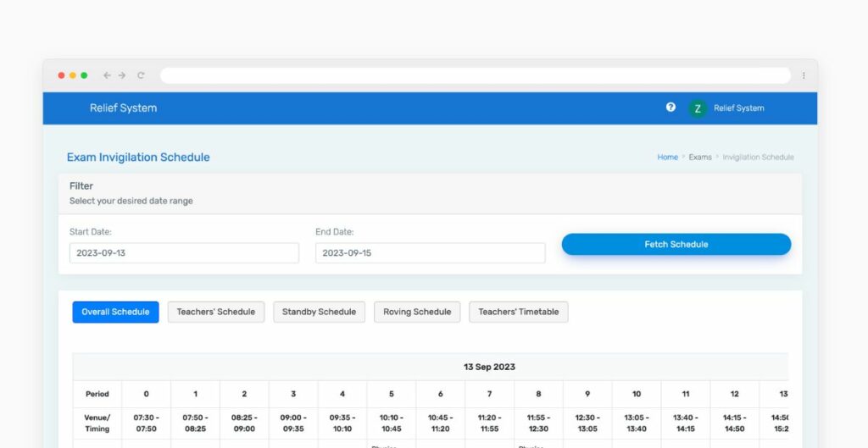Switch to Teachers' Schedule tab
Image resolution: width=868 pixels, height=448 pixels.
point(215,312)
